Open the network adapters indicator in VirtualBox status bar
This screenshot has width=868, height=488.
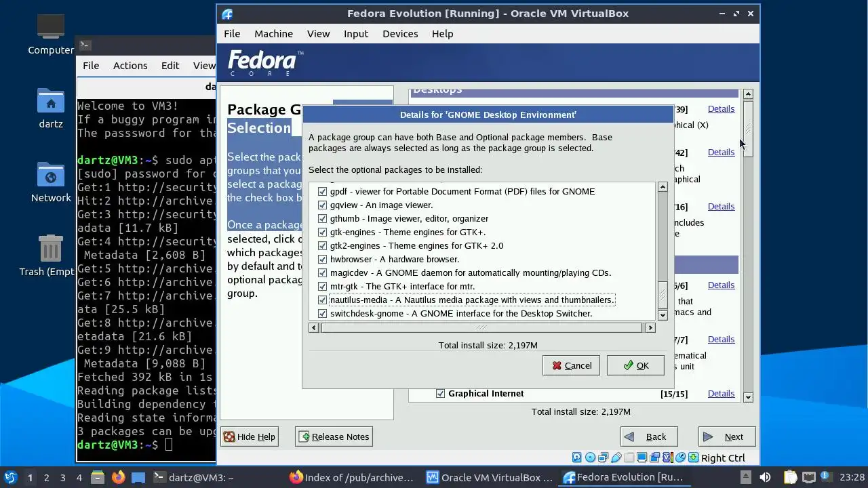pyautogui.click(x=603, y=457)
